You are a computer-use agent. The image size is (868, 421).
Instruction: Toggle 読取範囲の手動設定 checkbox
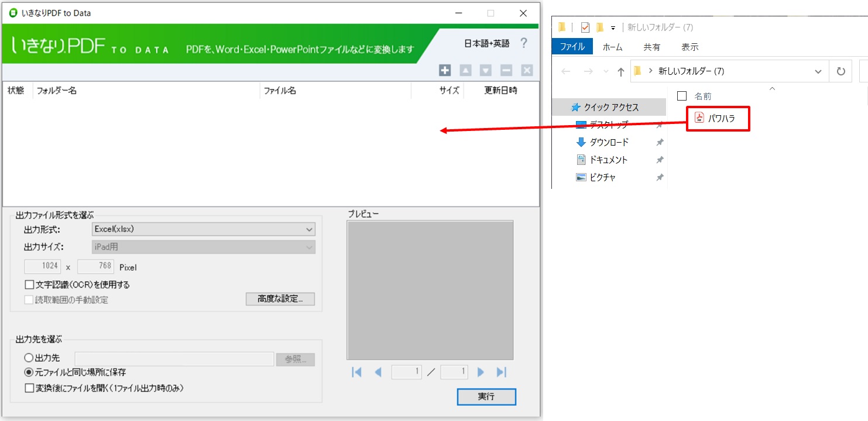29,300
